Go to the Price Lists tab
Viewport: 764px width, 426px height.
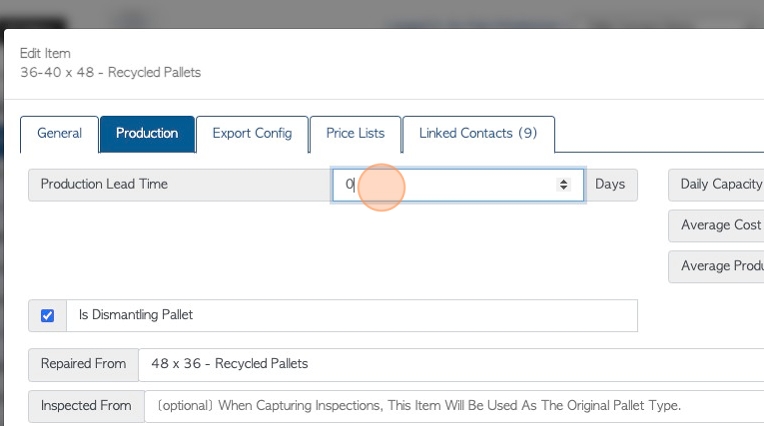click(x=355, y=134)
